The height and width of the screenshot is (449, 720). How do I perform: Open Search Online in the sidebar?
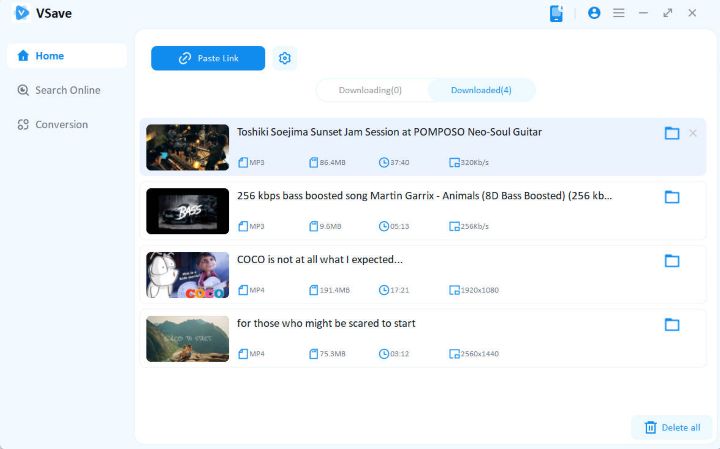click(66, 90)
